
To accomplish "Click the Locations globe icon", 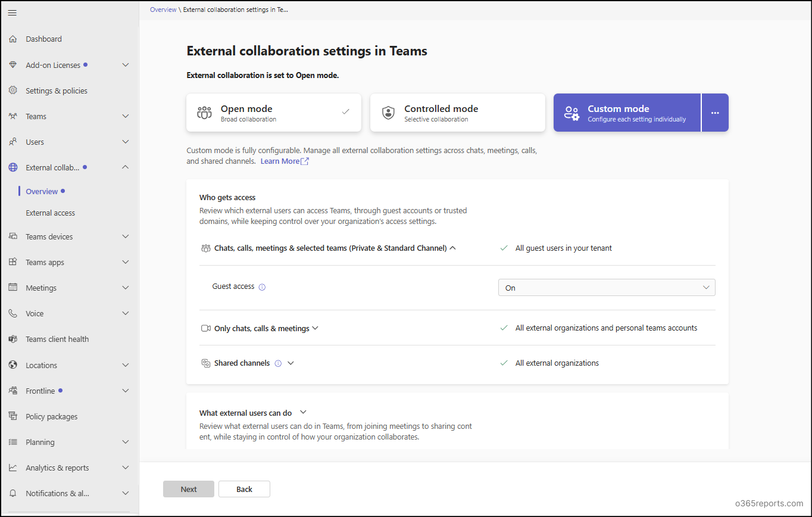I will point(13,365).
